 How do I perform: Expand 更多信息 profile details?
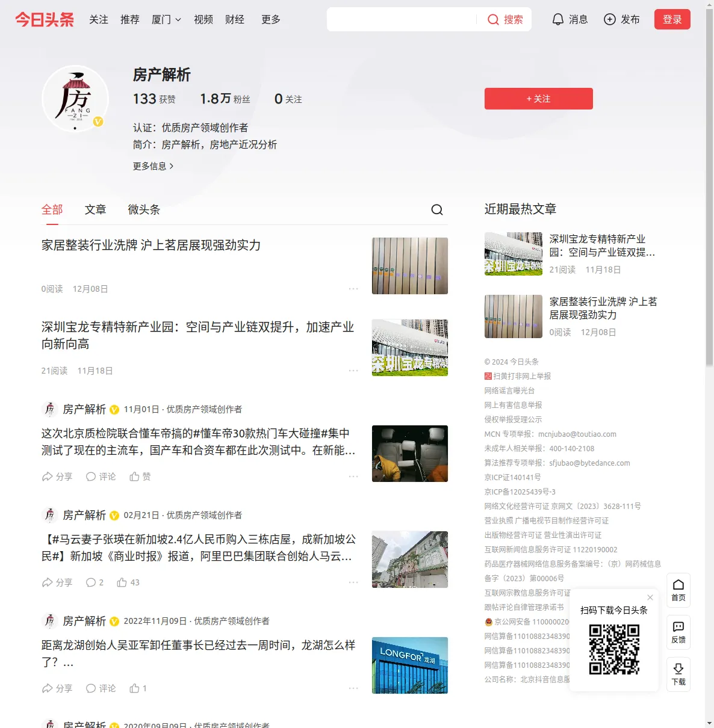pos(154,166)
